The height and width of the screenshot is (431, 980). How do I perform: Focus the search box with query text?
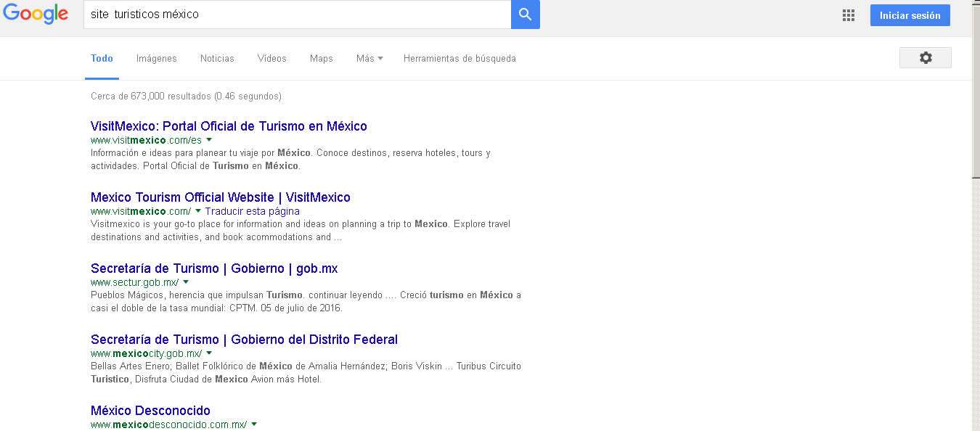(298, 15)
